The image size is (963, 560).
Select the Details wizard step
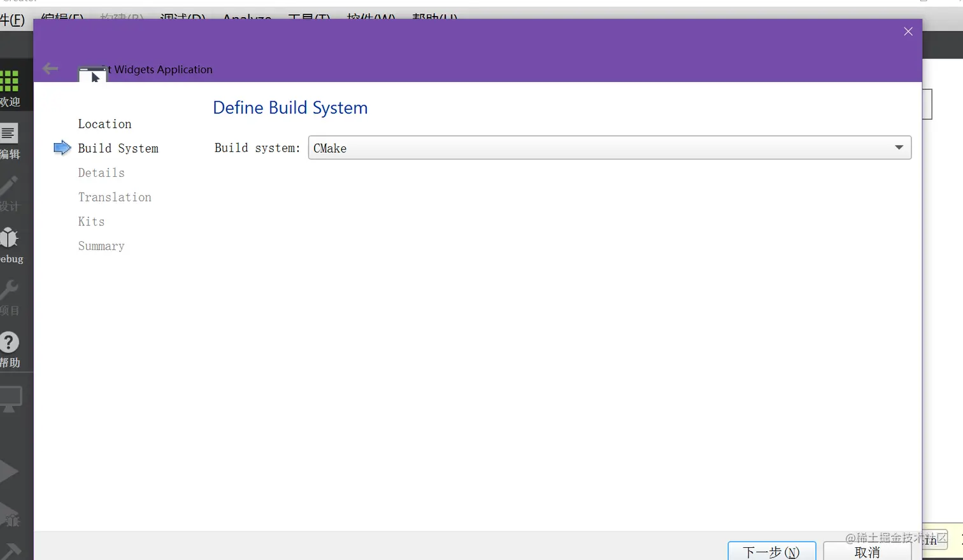[x=101, y=172]
